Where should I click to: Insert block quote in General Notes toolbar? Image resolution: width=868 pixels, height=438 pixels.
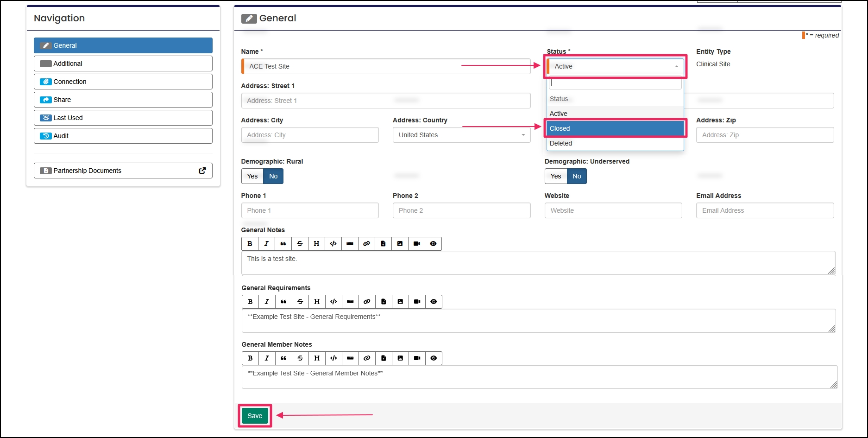point(283,244)
